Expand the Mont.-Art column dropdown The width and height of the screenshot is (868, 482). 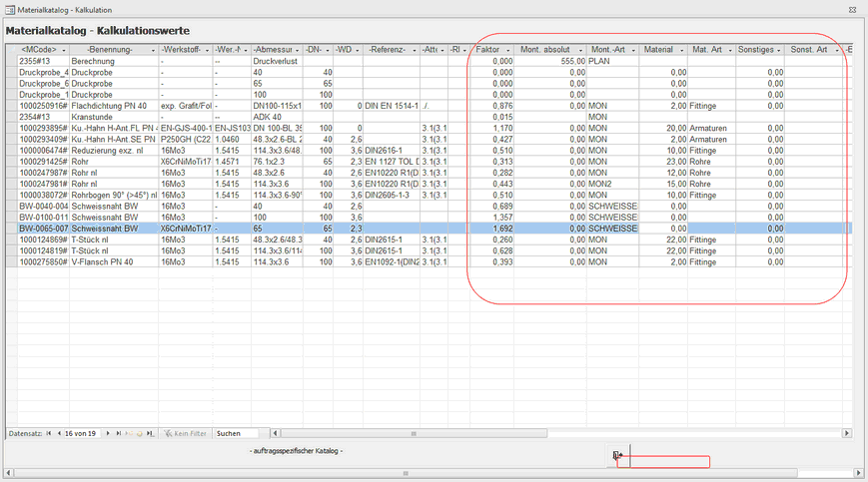[x=631, y=50]
